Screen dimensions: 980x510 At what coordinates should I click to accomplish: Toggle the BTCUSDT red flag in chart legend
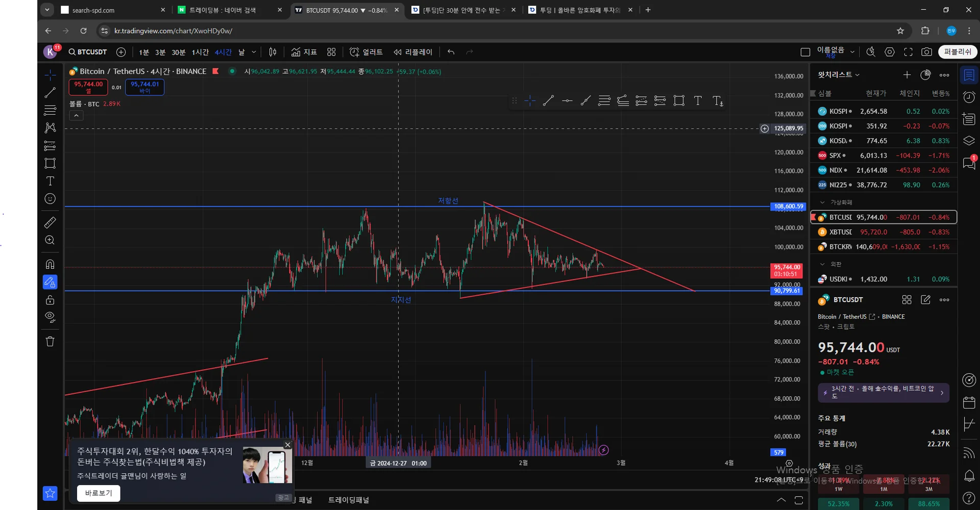tap(215, 71)
